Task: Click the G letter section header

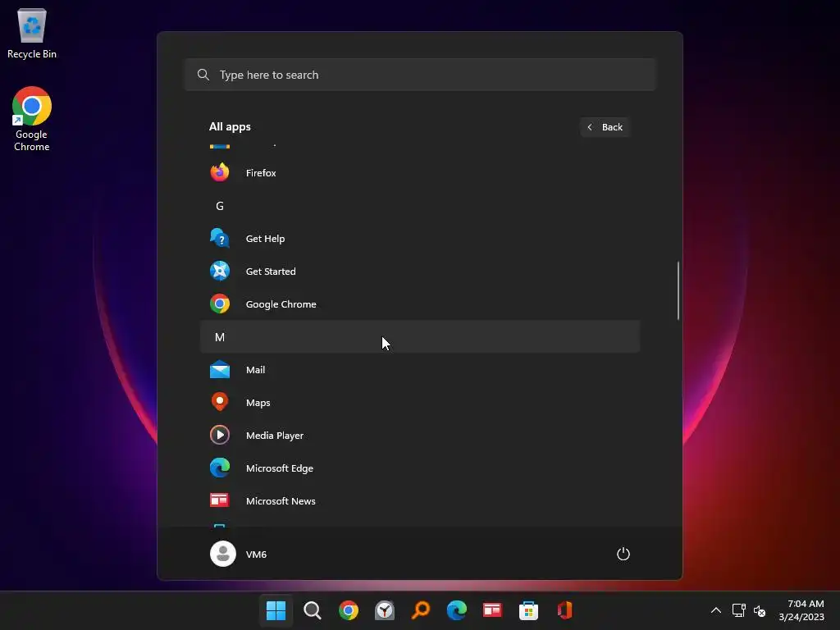Action: (x=419, y=206)
